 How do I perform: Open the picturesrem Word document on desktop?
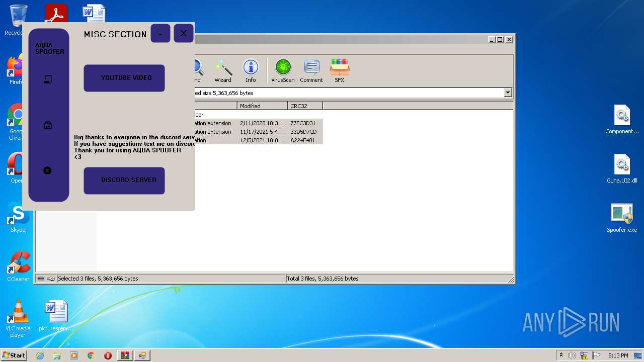click(x=56, y=316)
